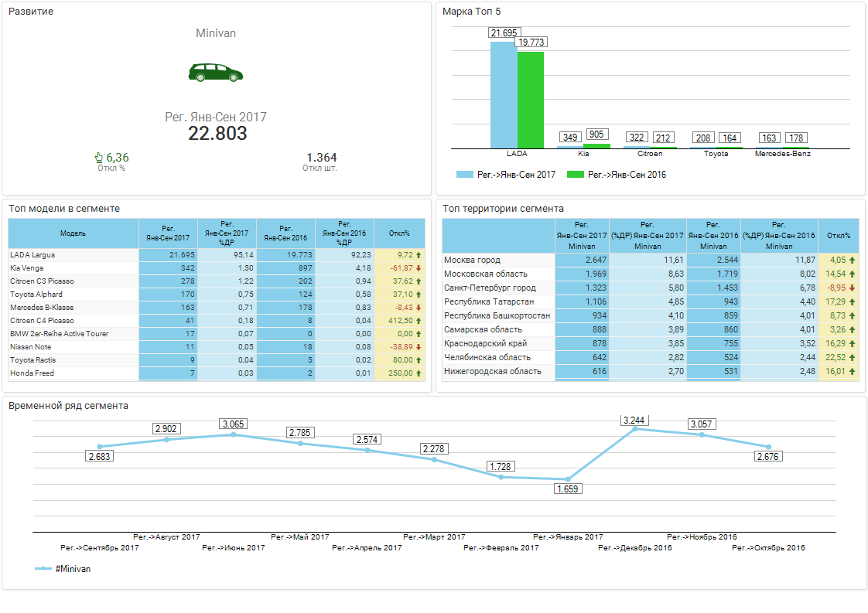Click down arrow in Mercedes B-Klasse row
The height and width of the screenshot is (613, 868).
tap(419, 308)
